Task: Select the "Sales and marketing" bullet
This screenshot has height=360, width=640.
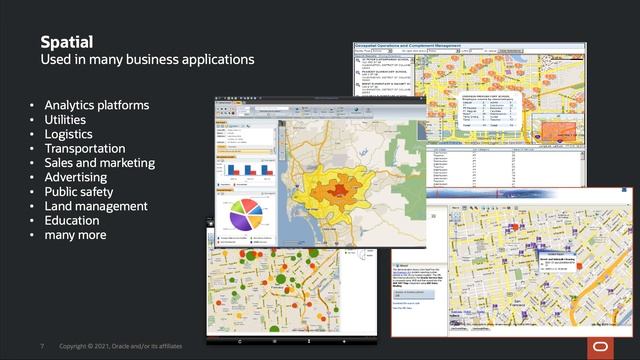Action: tap(100, 163)
